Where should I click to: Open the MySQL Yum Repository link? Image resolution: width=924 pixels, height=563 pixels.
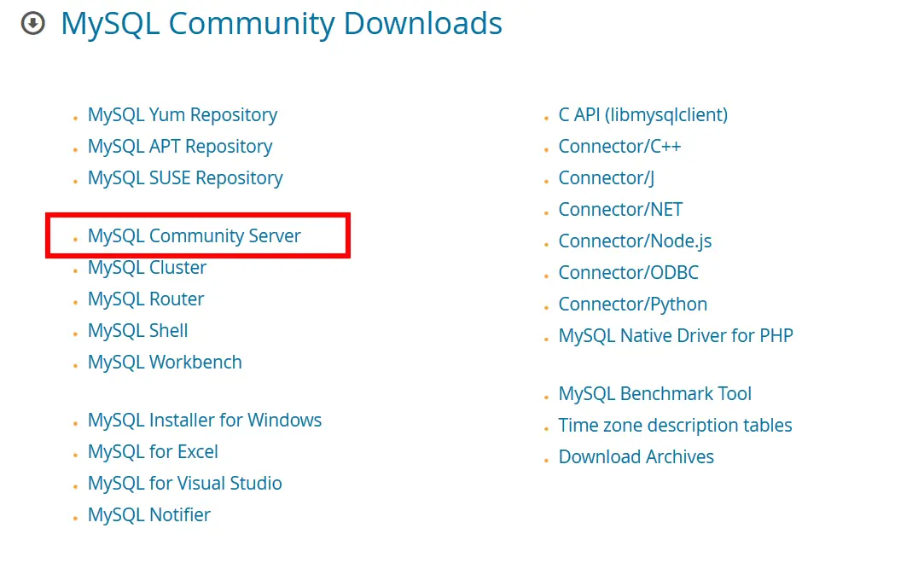[x=183, y=115]
